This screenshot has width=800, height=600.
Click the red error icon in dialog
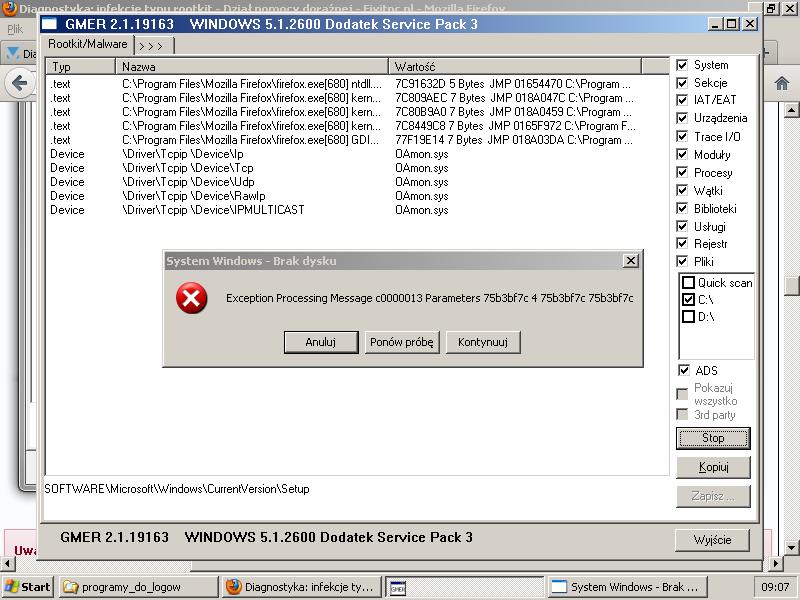click(x=192, y=298)
